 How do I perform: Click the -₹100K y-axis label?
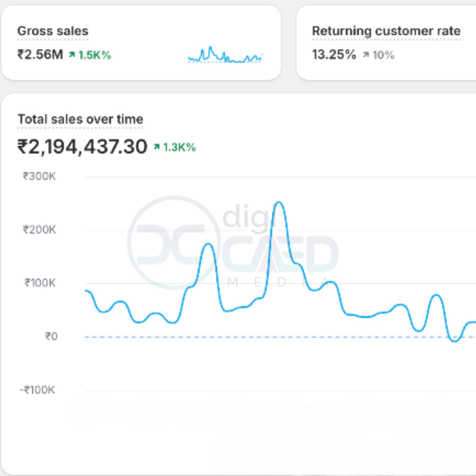[37, 390]
